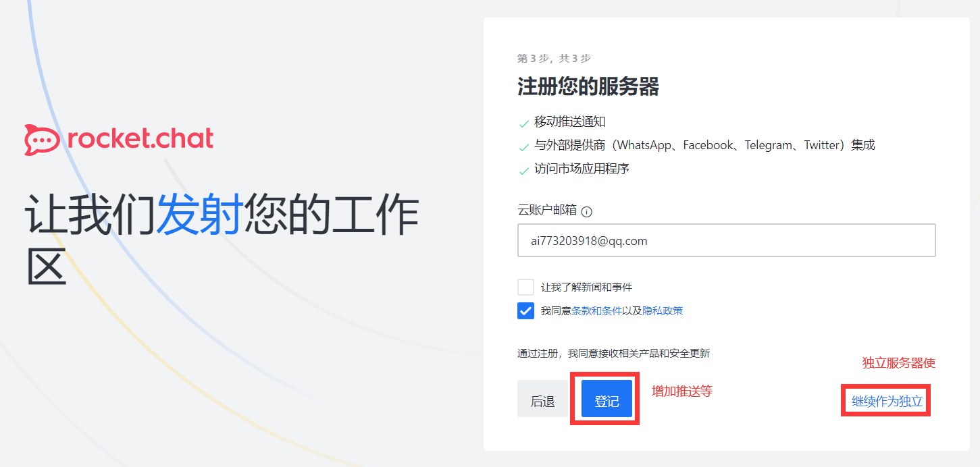Select the 继续作为独立 link
Viewport: 980px width, 467px height.
tap(887, 402)
